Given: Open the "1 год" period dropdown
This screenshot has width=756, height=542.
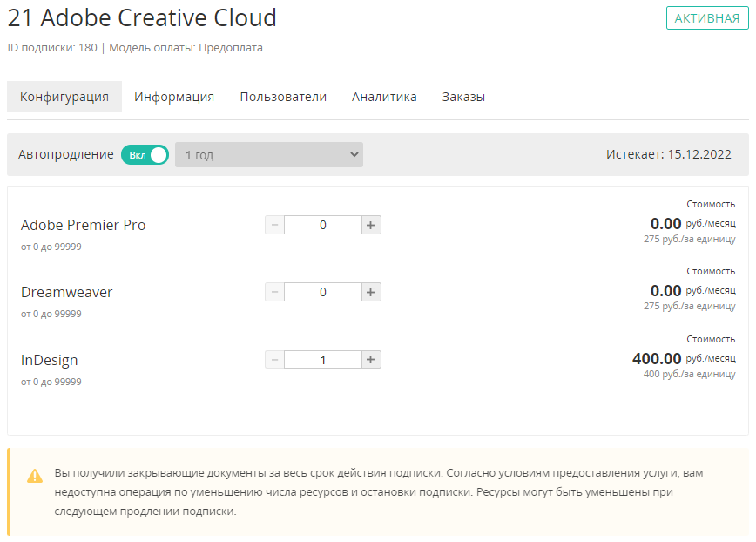Looking at the screenshot, I should 268,155.
